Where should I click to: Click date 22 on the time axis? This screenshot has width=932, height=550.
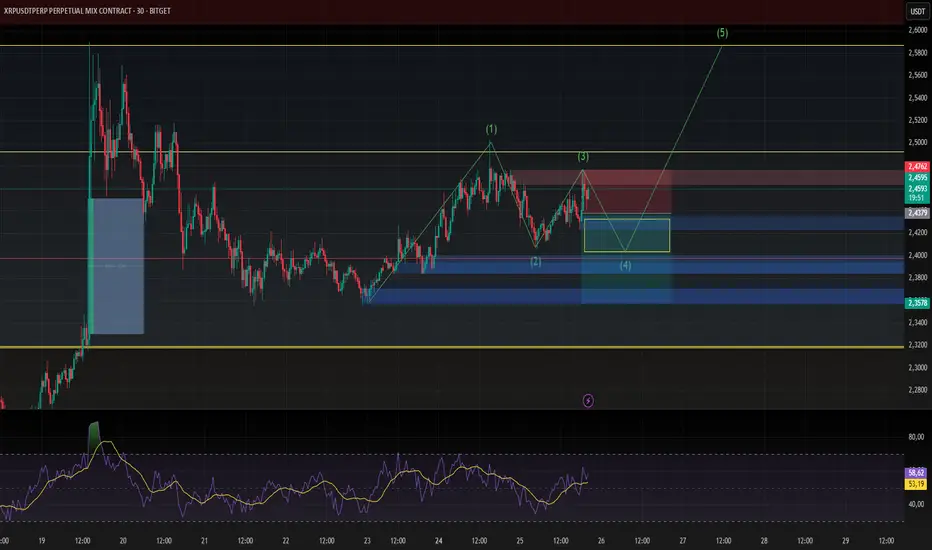(286, 541)
